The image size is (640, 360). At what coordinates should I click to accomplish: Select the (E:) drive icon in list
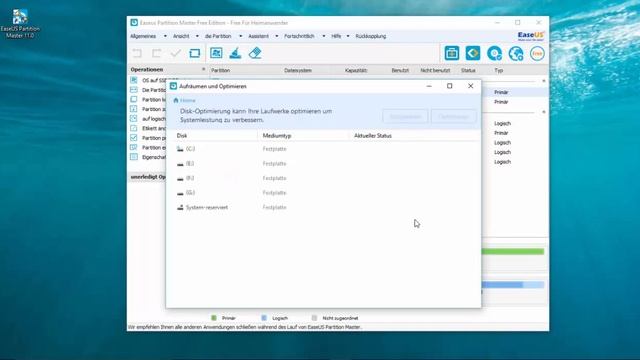180,164
